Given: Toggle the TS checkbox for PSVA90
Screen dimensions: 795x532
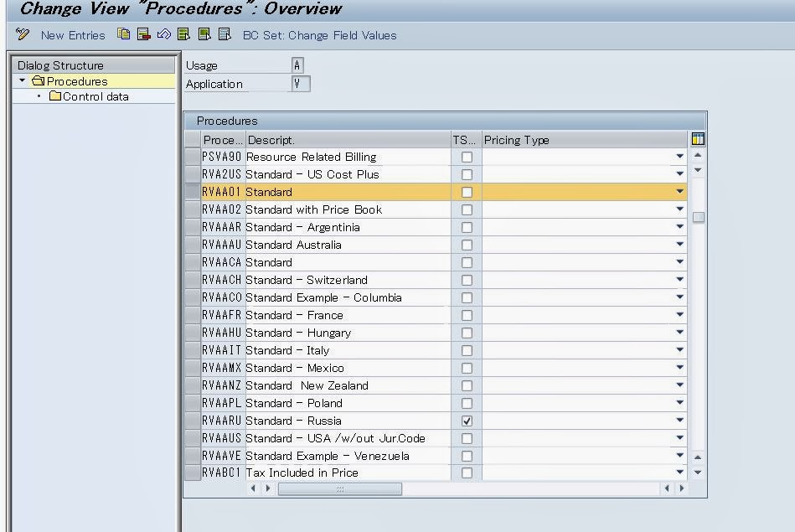Looking at the screenshot, I should point(467,158).
